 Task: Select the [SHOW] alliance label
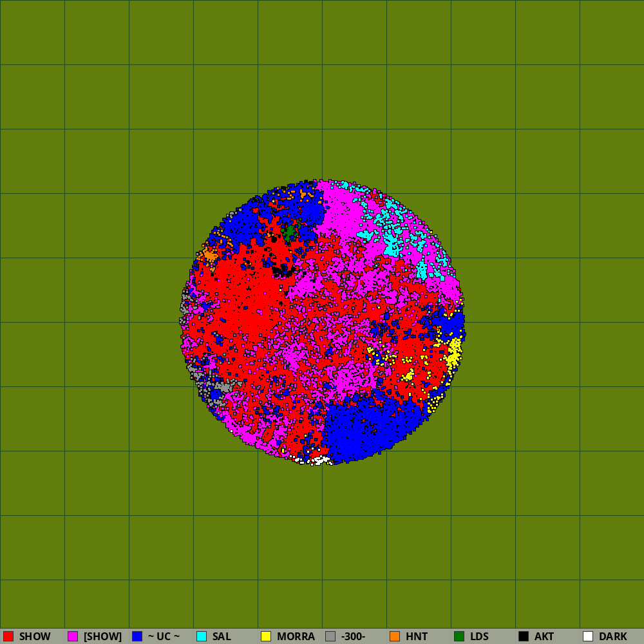click(x=102, y=637)
